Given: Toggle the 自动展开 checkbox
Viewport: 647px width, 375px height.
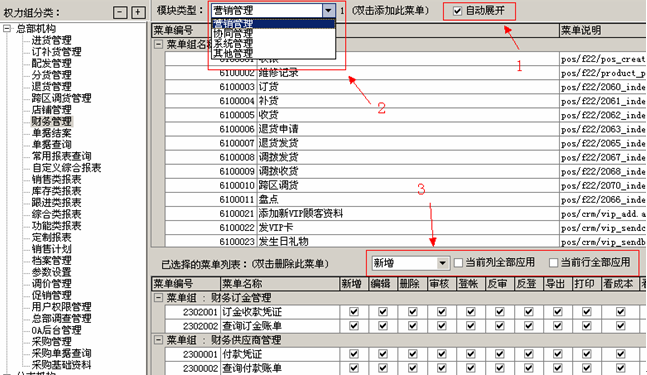Looking at the screenshot, I should pyautogui.click(x=457, y=11).
